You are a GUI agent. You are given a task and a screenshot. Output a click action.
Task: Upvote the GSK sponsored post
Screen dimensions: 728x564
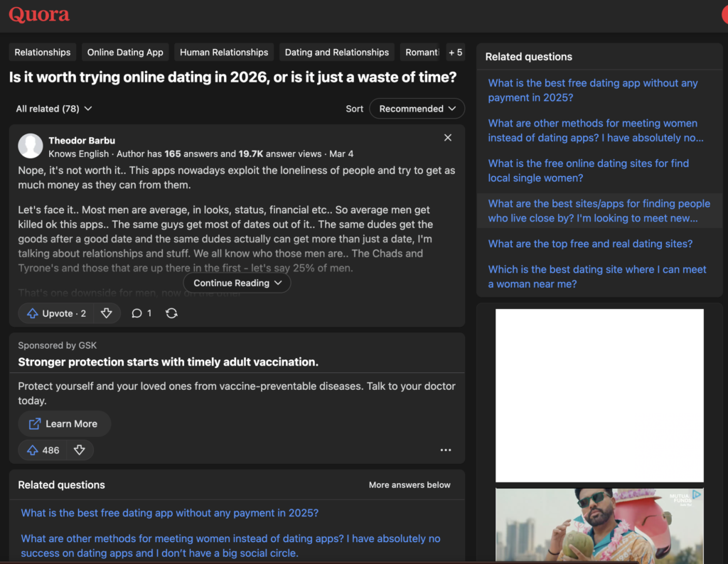43,450
